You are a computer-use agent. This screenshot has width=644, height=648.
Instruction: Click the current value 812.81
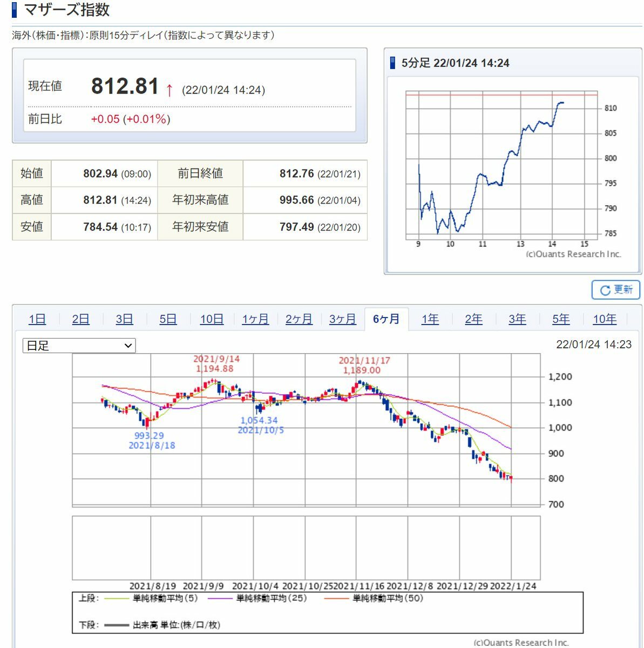point(125,86)
